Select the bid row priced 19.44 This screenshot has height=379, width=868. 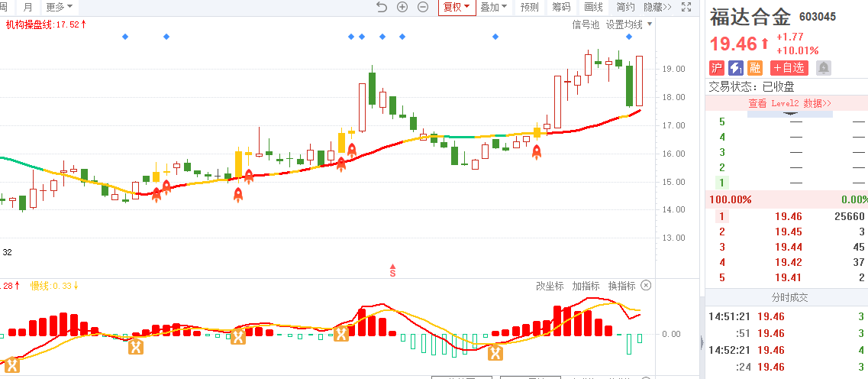[786, 247]
